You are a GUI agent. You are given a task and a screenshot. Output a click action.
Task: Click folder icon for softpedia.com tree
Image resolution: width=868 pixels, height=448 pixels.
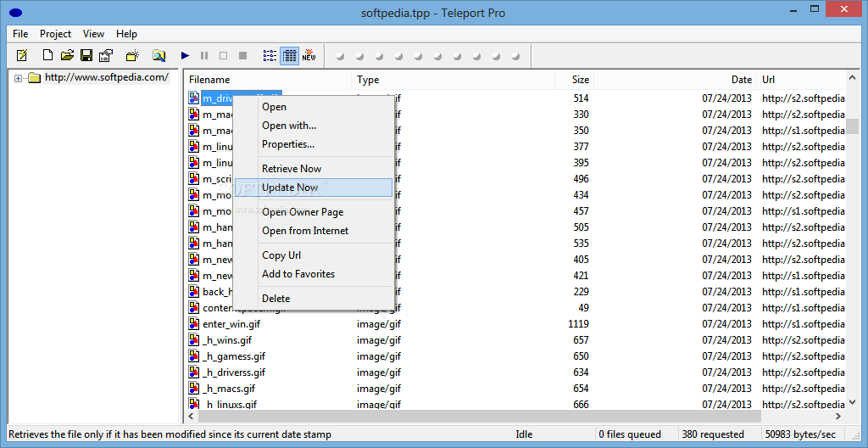click(35, 77)
